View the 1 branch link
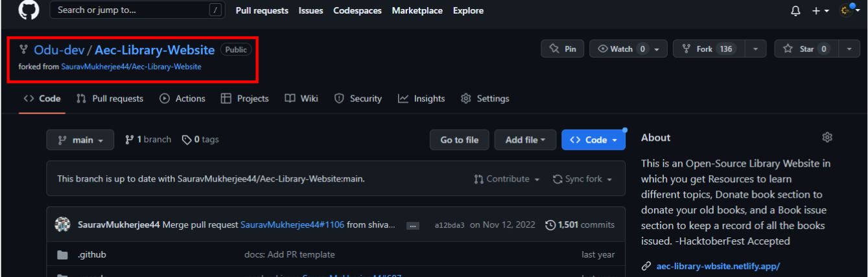Image resolution: width=868 pixels, height=277 pixels. [148, 139]
